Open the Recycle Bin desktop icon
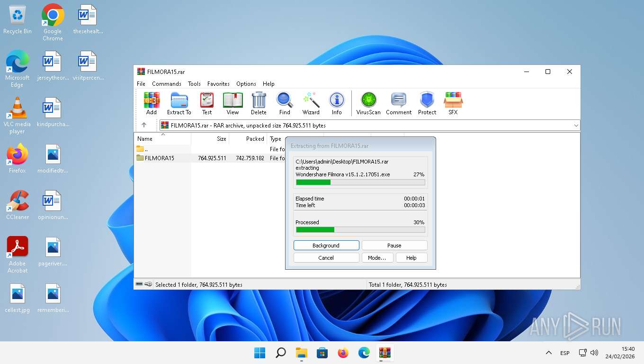 tap(18, 20)
